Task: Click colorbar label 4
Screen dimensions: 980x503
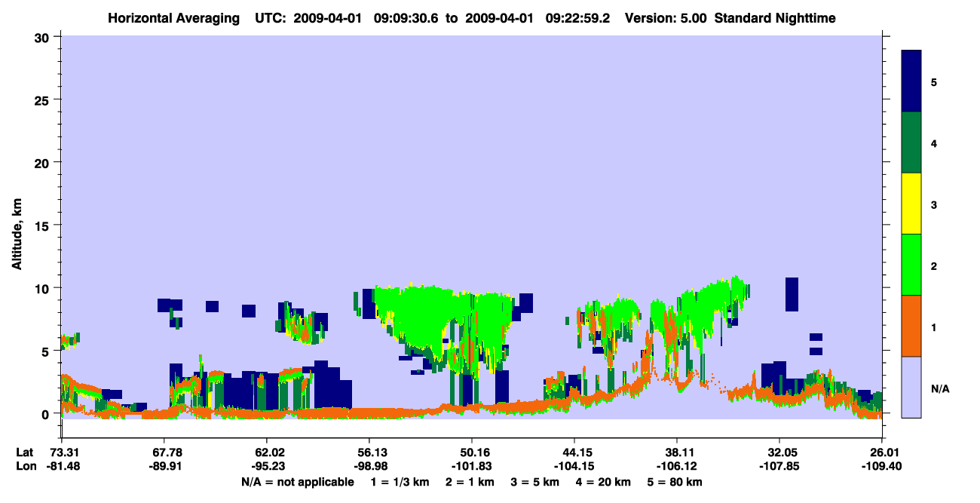Action: (933, 143)
